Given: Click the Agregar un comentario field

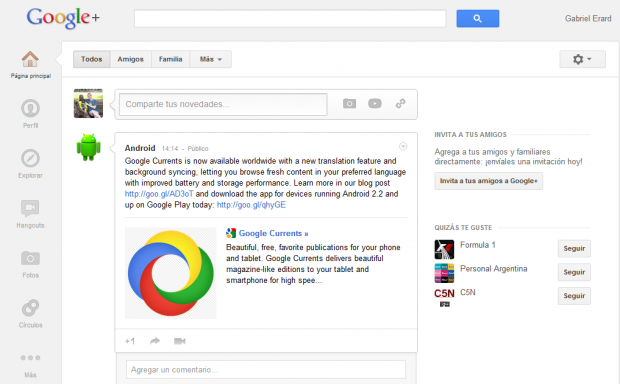Looking at the screenshot, I should (x=266, y=370).
